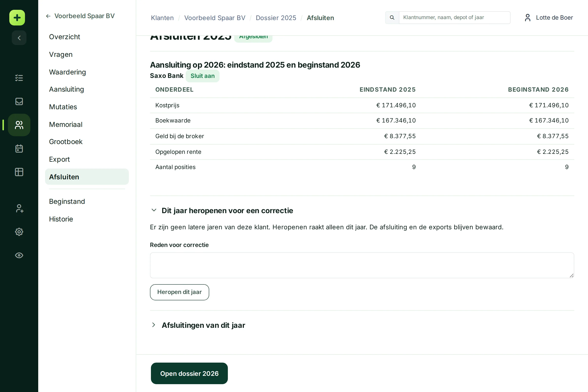Image resolution: width=588 pixels, height=392 pixels.
Task: Click the user name Lotte de Boer
Action: [554, 17]
